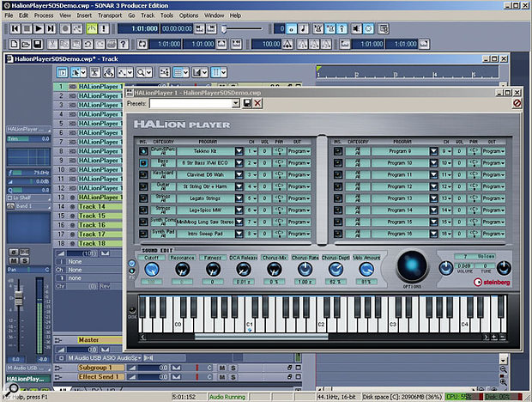The image size is (532, 402).
Task: Click the Undo icon in main toolbar
Action: point(88,44)
